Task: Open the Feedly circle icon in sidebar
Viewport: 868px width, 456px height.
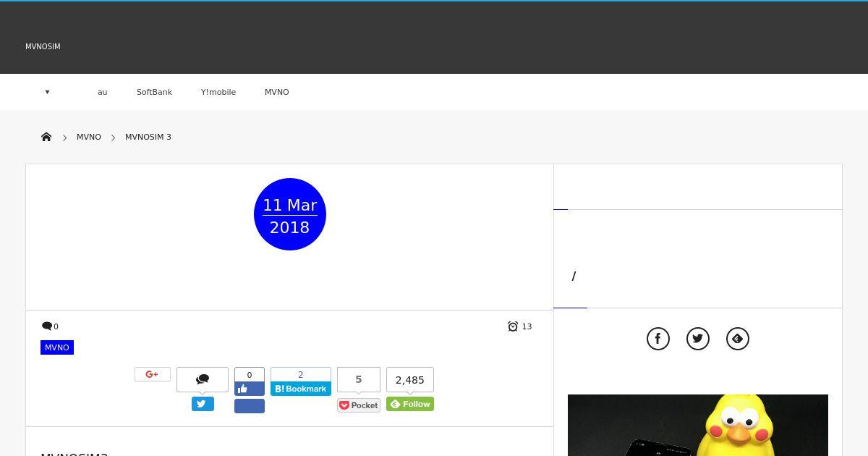Action: point(738,339)
